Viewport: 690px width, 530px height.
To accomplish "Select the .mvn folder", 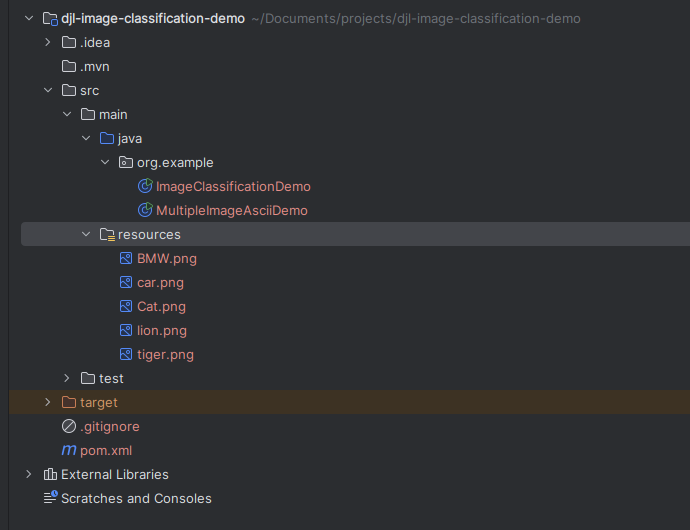I will pos(94,67).
